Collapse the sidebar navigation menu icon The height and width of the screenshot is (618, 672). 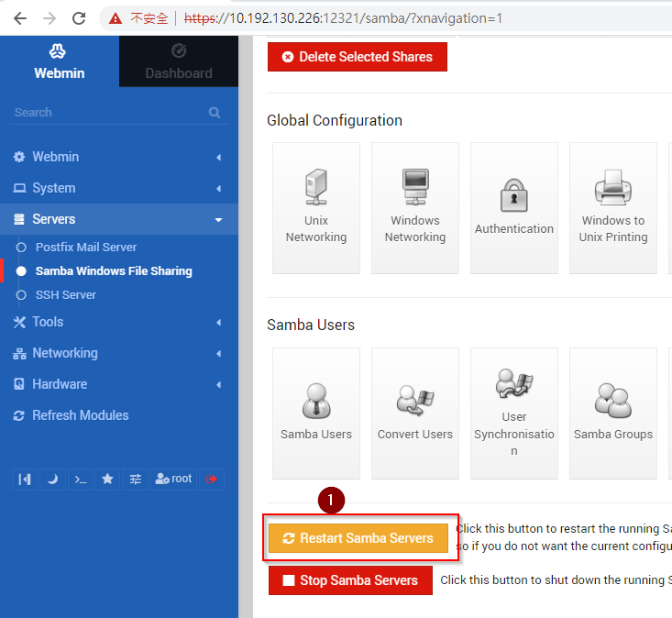[25, 480]
